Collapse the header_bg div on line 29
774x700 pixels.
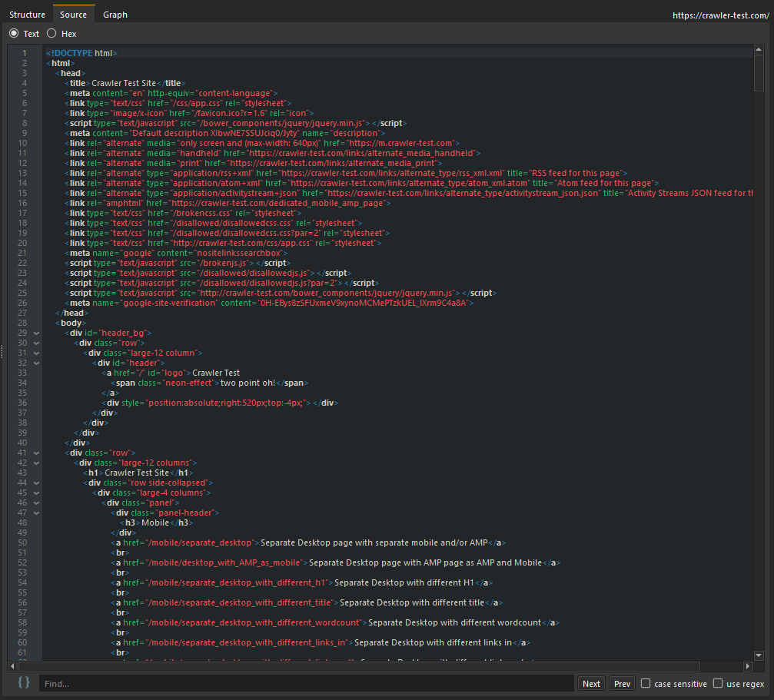tap(35, 333)
